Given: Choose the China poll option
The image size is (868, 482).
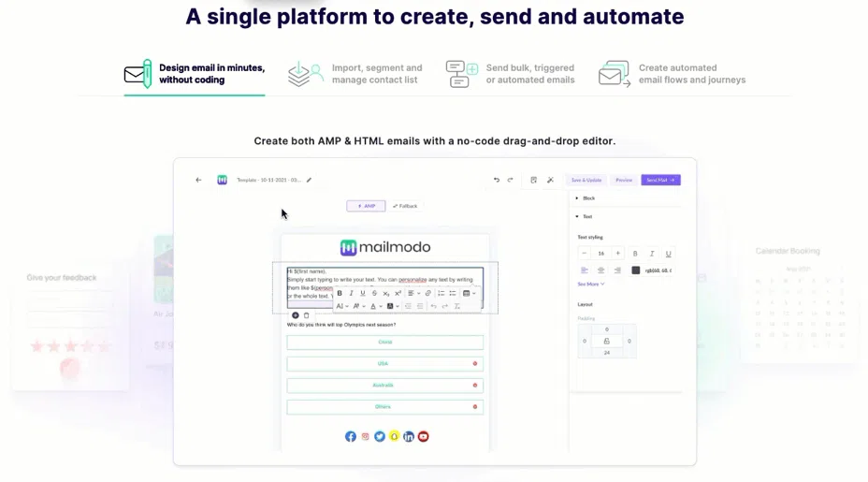Looking at the screenshot, I should tap(384, 343).
